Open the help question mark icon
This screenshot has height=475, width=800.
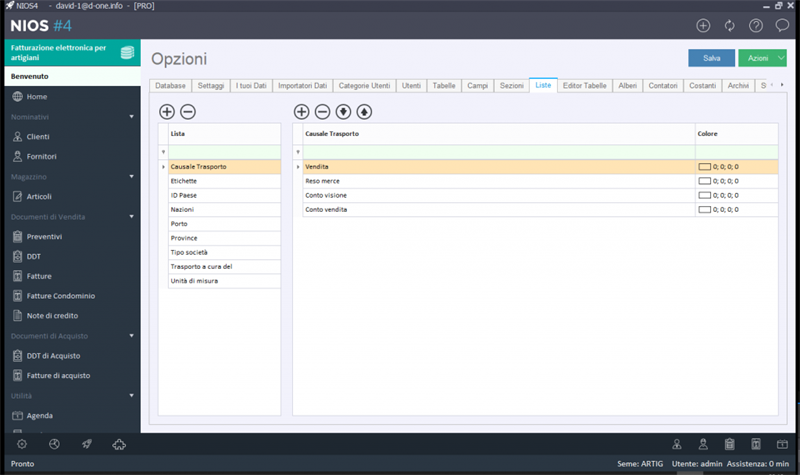pos(756,26)
